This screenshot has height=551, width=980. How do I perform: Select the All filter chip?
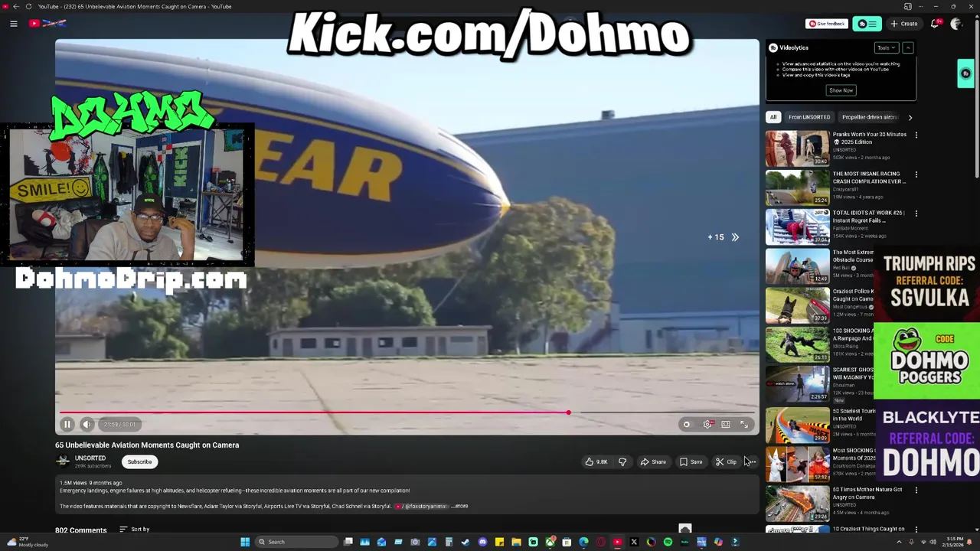[773, 117]
